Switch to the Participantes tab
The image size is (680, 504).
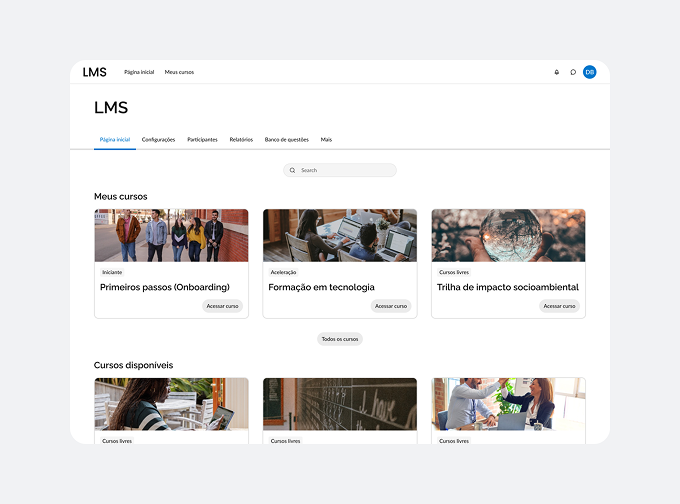[202, 140]
